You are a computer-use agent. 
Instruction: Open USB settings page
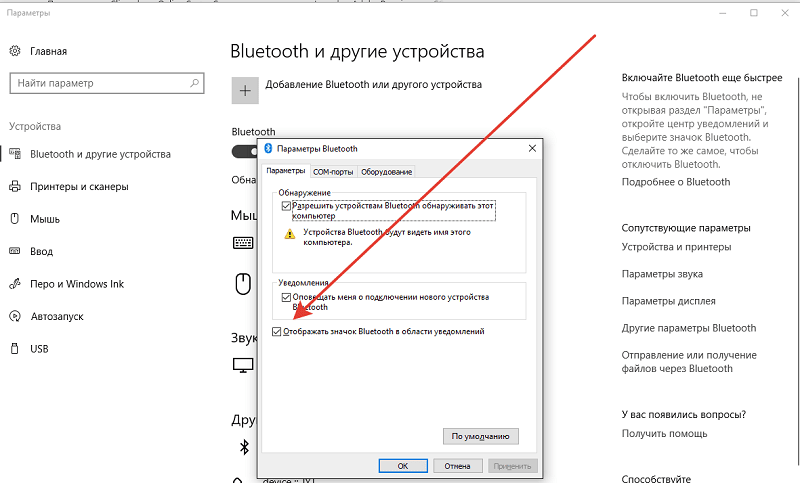coord(39,349)
